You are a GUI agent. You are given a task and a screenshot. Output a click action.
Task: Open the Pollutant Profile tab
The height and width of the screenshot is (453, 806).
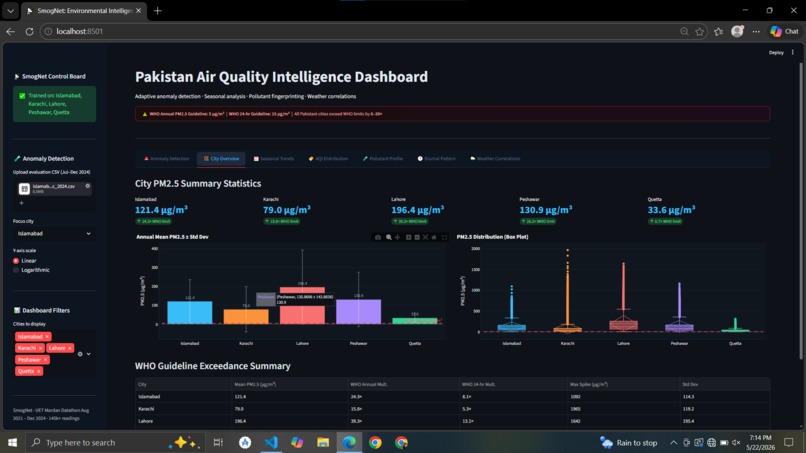click(382, 159)
